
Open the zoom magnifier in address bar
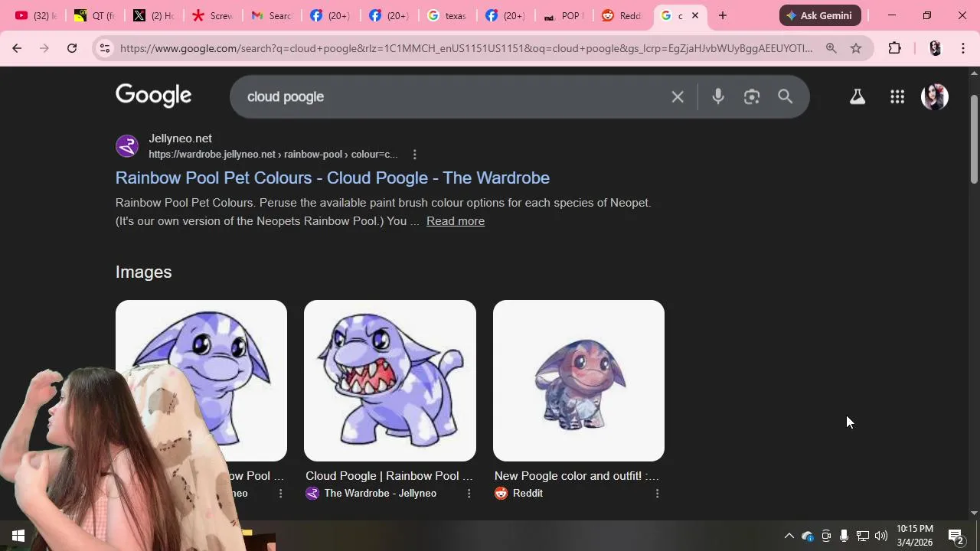[x=831, y=48]
